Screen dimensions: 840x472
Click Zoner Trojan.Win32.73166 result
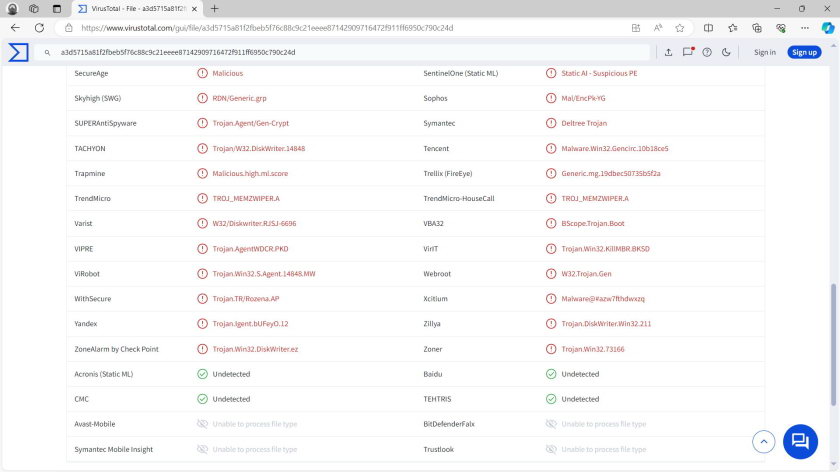[x=592, y=349]
